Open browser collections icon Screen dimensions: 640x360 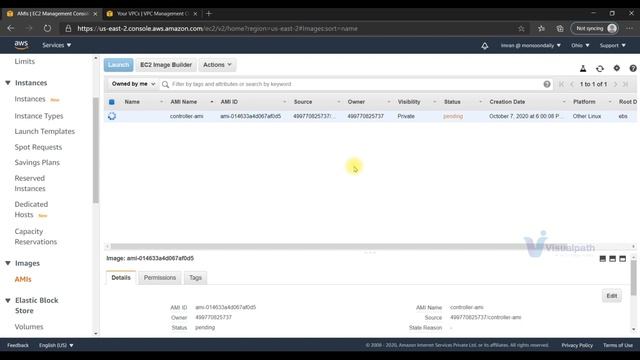coord(560,29)
